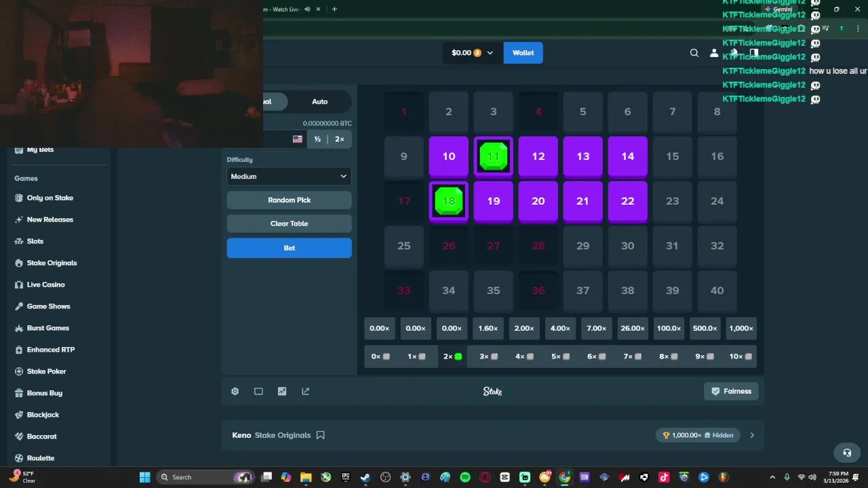Toggle the green gem tile 18
This screenshot has height=488, width=868.
[449, 201]
